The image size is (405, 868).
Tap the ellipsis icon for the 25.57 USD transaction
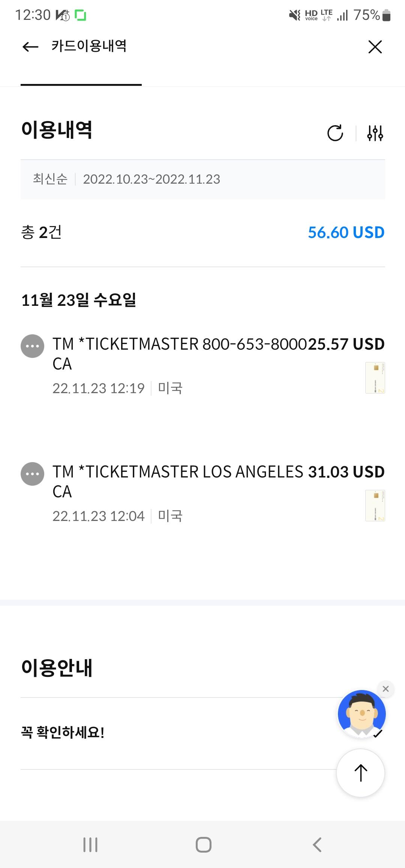pos(32,346)
